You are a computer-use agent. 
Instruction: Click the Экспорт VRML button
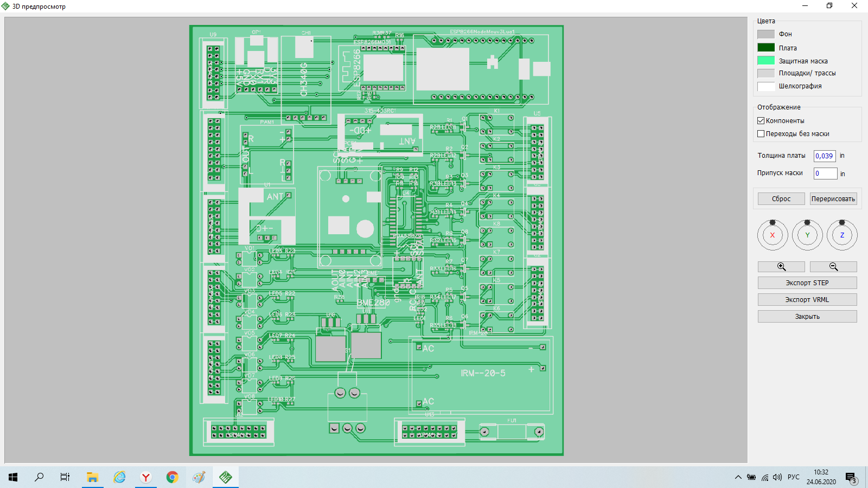(x=807, y=300)
